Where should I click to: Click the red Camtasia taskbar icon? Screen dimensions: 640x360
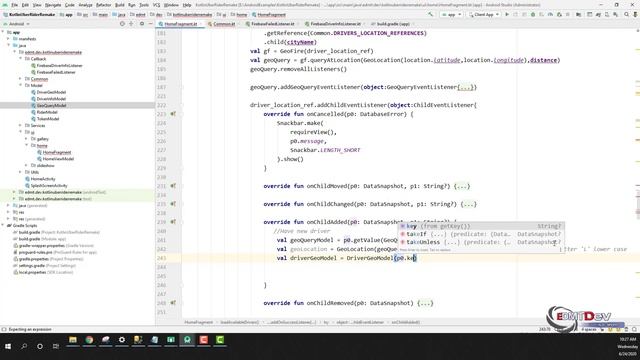(203, 340)
